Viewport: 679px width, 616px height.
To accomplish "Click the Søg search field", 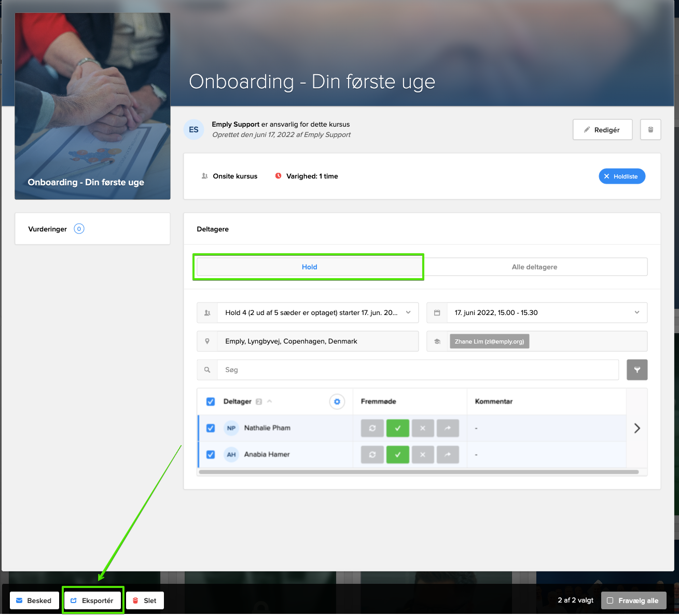I will click(x=418, y=370).
